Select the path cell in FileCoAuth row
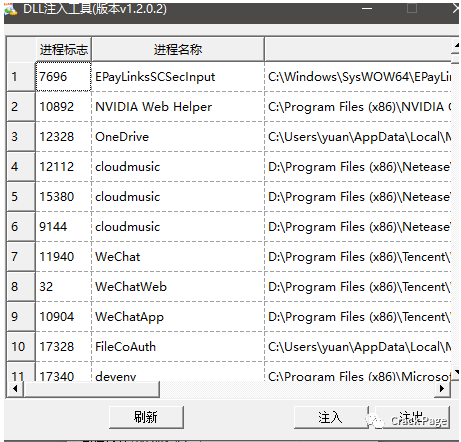 click(358, 347)
